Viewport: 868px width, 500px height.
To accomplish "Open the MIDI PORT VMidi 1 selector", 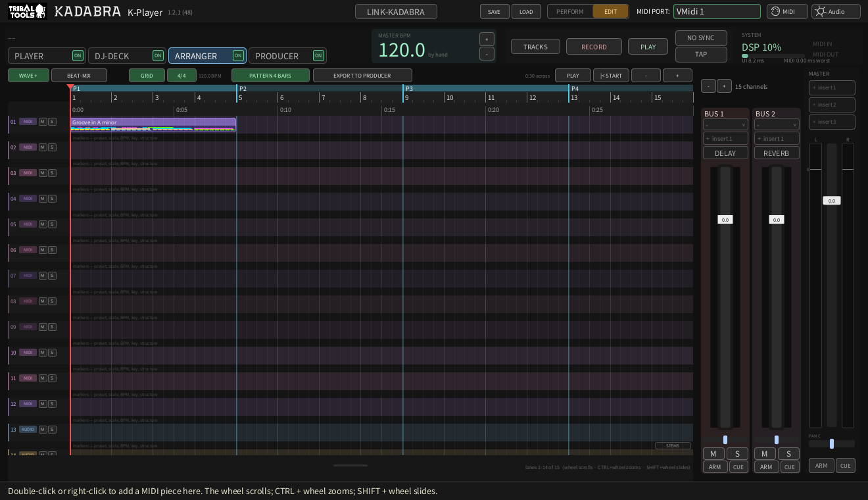I will [x=717, y=11].
